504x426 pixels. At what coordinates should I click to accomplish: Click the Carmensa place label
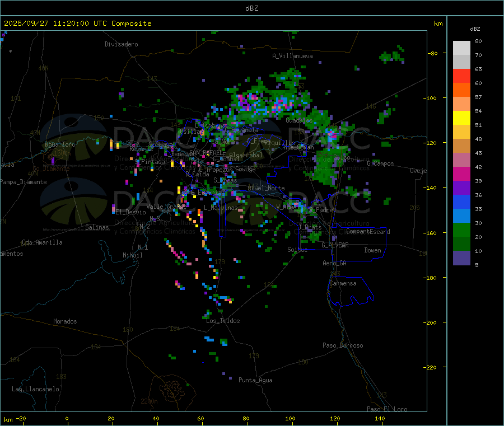pos(343,284)
